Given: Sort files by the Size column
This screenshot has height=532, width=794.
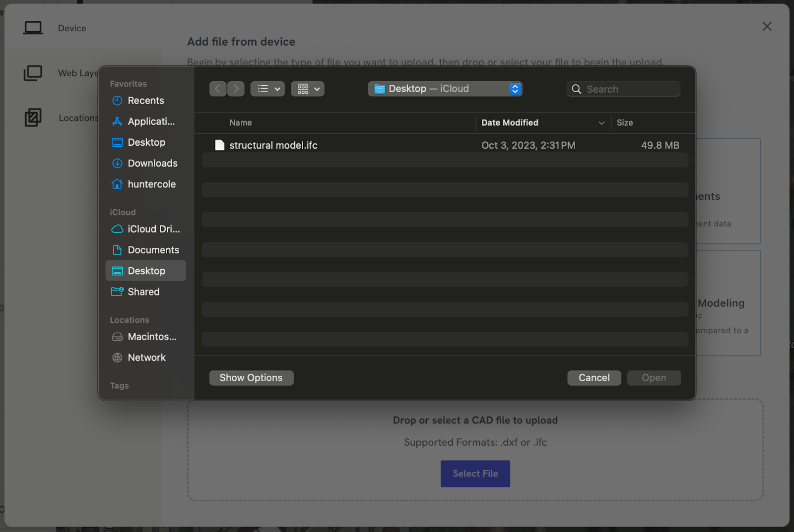Looking at the screenshot, I should pos(624,122).
